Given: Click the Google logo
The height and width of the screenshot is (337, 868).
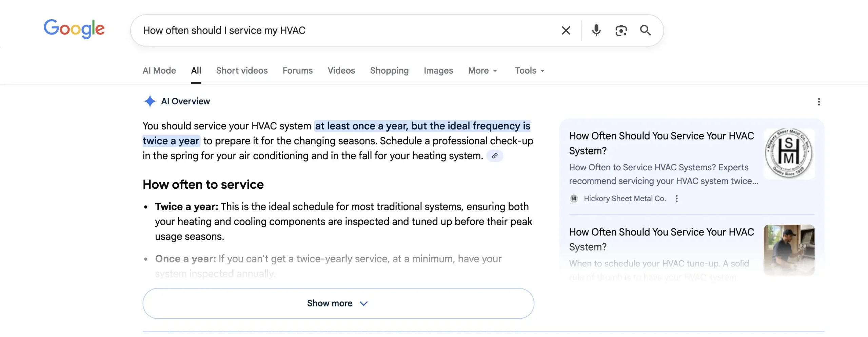Looking at the screenshot, I should [74, 29].
